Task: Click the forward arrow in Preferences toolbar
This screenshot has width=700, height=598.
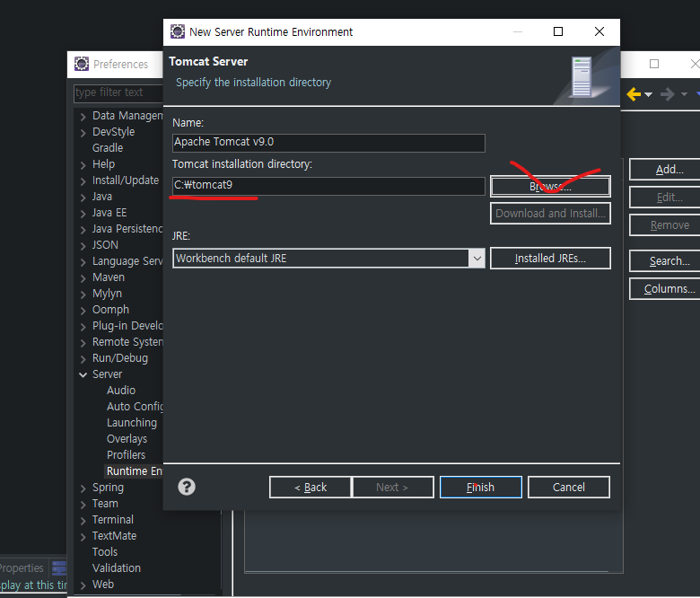Action: coord(668,94)
